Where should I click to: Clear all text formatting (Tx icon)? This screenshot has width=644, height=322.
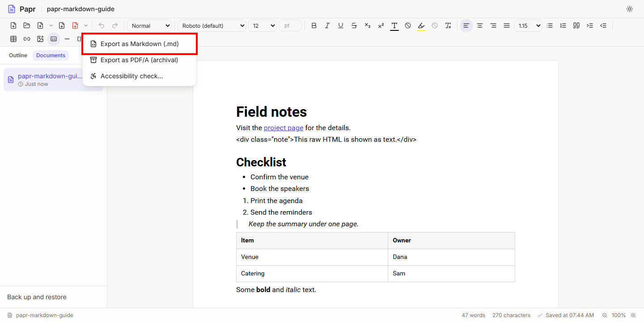click(448, 25)
